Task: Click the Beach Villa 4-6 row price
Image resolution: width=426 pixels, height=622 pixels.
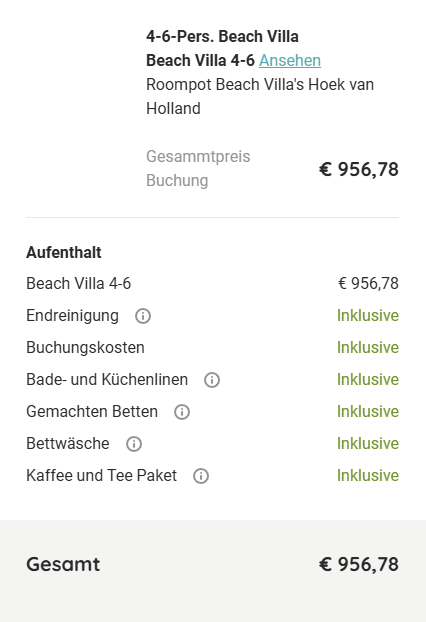Action: [x=368, y=284]
